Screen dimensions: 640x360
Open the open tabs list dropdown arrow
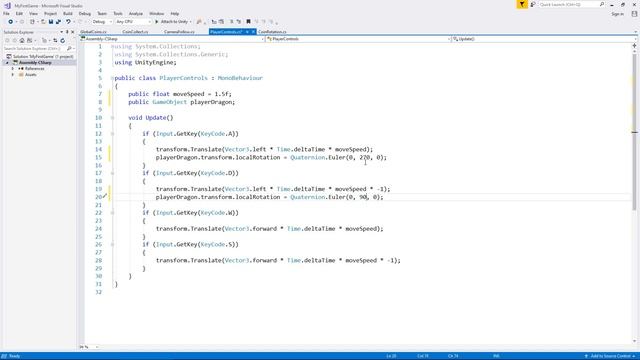[635, 32]
